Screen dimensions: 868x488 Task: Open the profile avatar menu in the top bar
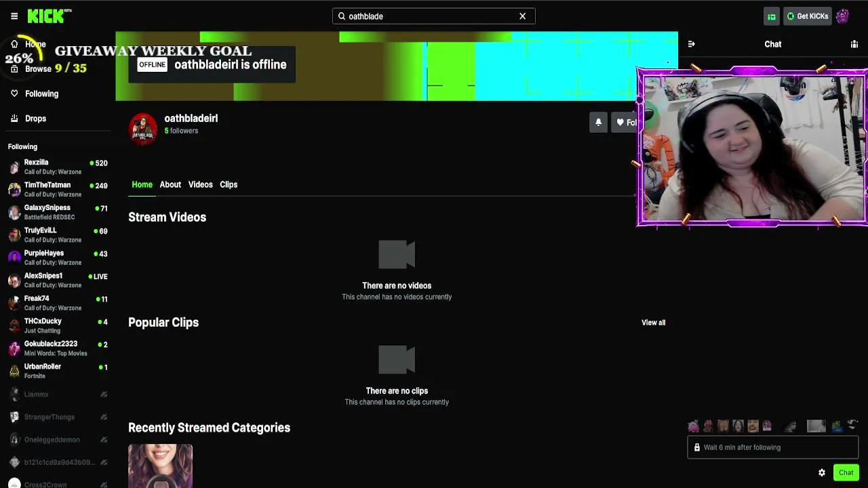[x=843, y=16]
